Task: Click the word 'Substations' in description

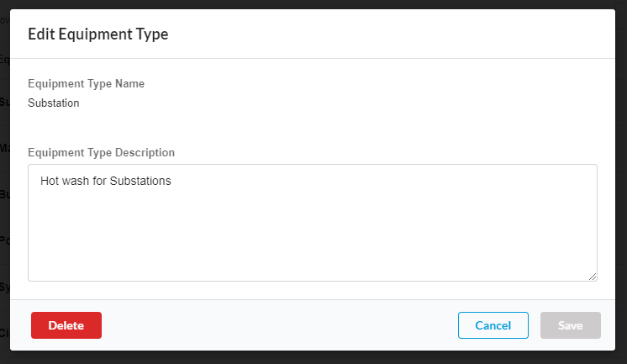Action: coord(140,181)
